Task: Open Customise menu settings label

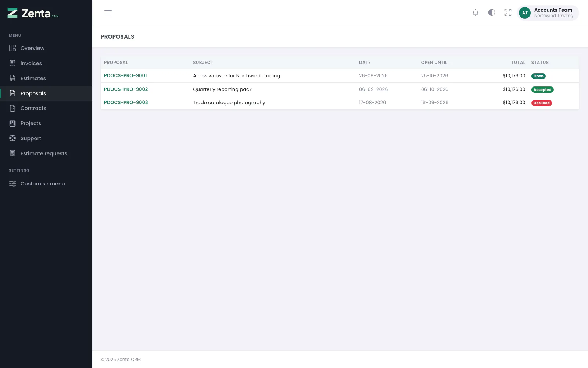Action: 43,184
